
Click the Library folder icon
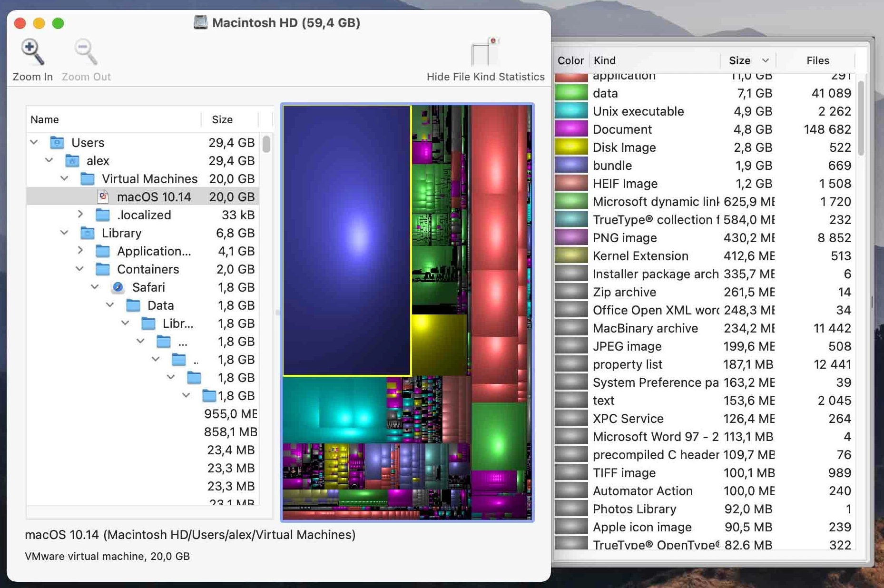tap(88, 233)
